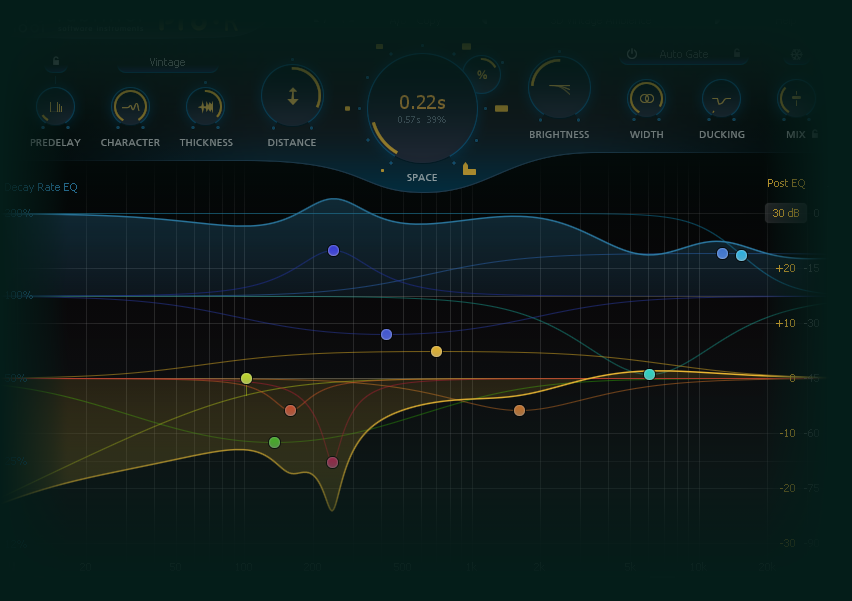Click the stereo Width knob
Screen dimensions: 852x601
pyautogui.click(x=646, y=99)
